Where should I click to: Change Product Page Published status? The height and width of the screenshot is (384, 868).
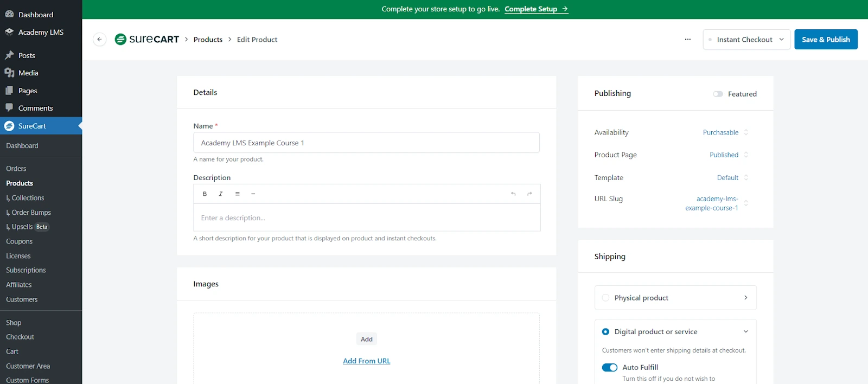[729, 155]
